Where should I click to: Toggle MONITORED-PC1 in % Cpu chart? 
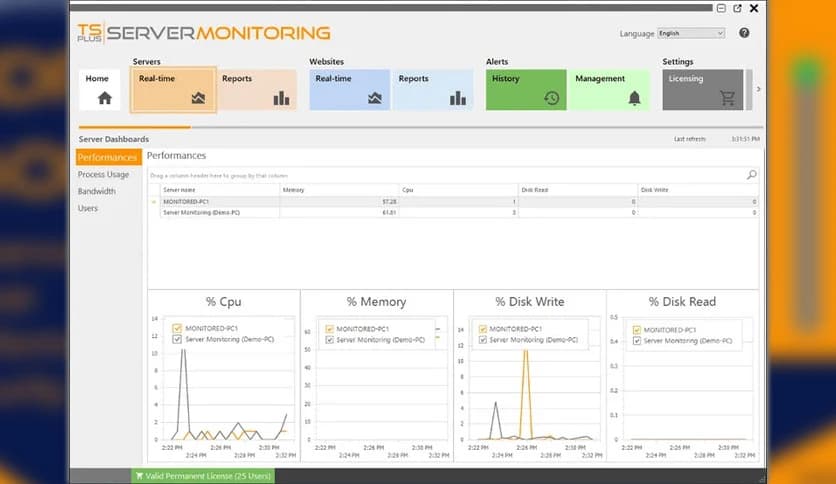click(177, 328)
